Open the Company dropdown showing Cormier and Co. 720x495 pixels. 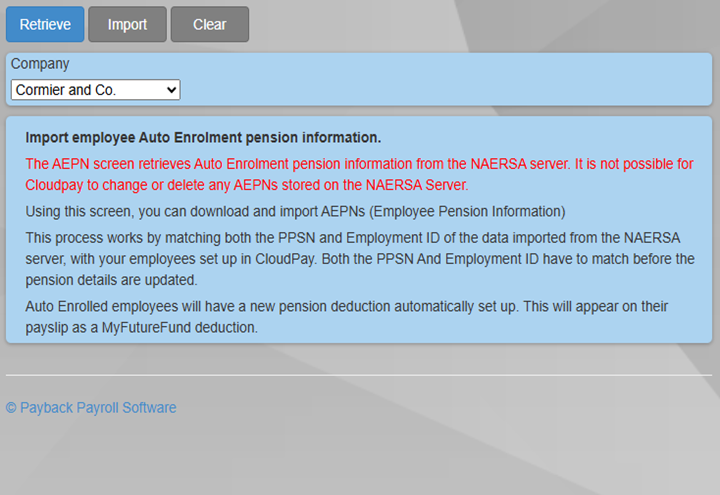[x=95, y=90]
